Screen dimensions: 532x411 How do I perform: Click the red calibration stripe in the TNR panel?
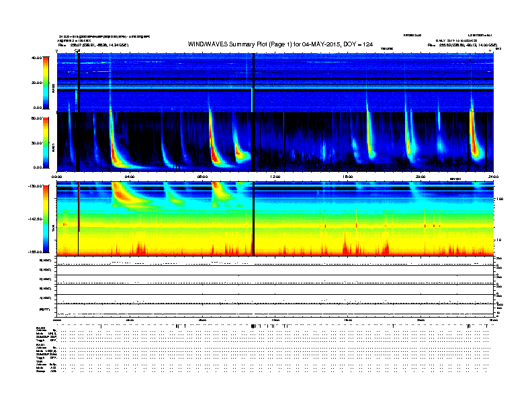(x=79, y=207)
